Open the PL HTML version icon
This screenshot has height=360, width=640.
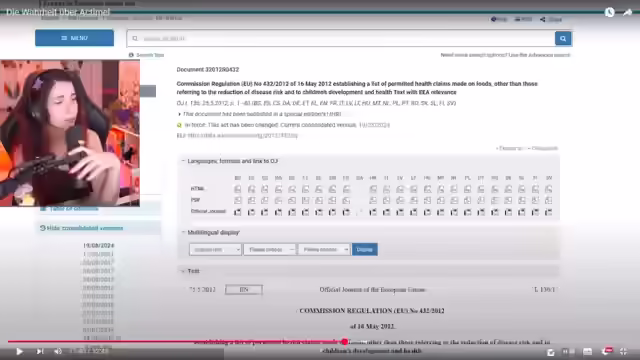pos(467,189)
